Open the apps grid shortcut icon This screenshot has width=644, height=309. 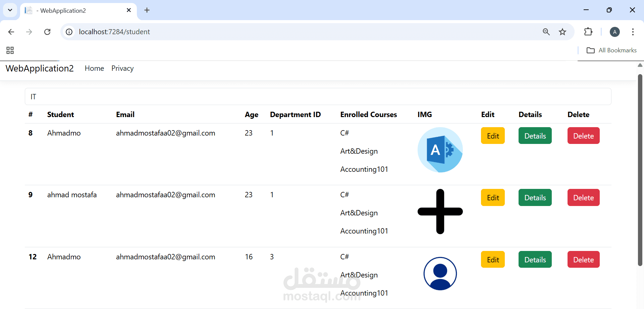point(10,50)
